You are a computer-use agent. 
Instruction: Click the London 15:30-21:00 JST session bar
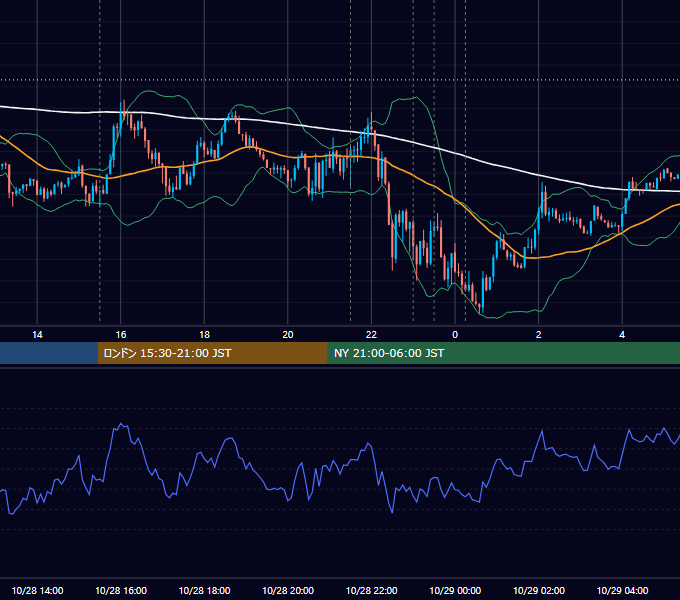point(212,353)
